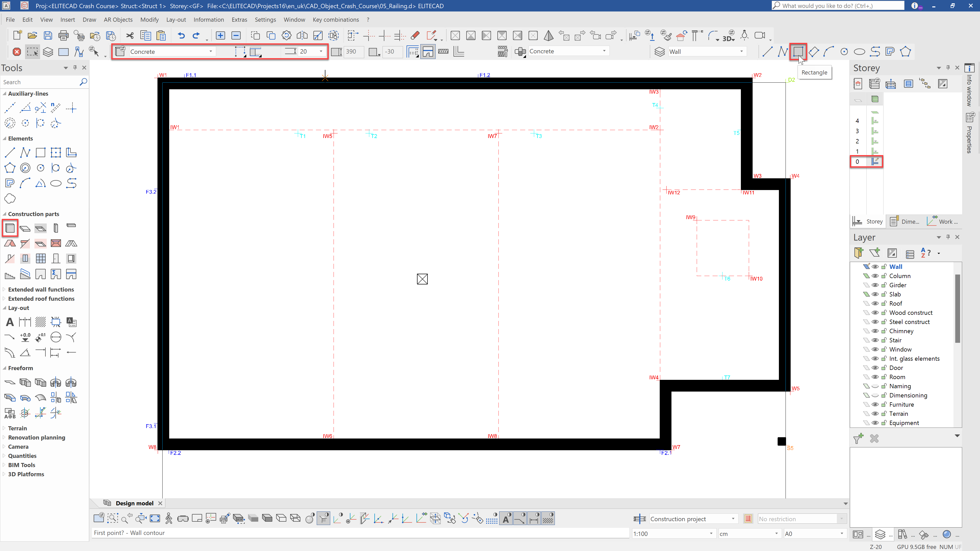Click the level dimension tool in Lay-out
This screenshot has width=980, height=551.
click(25, 337)
